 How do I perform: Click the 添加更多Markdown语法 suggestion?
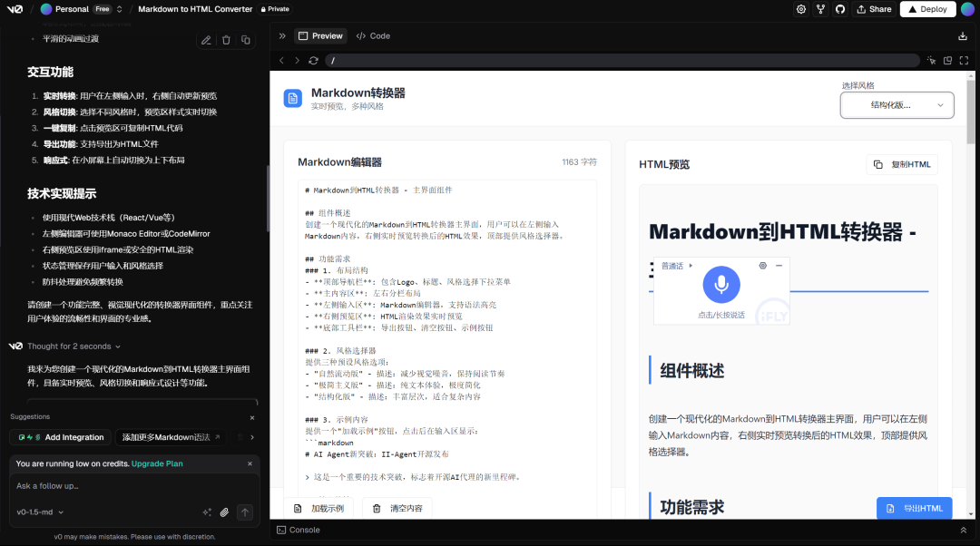[171, 437]
